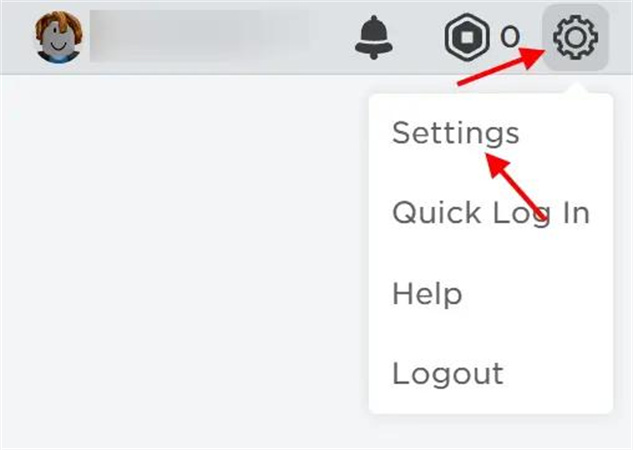Viewport: 633px width, 450px height.
Task: Click the gear icon in header
Action: (x=575, y=38)
